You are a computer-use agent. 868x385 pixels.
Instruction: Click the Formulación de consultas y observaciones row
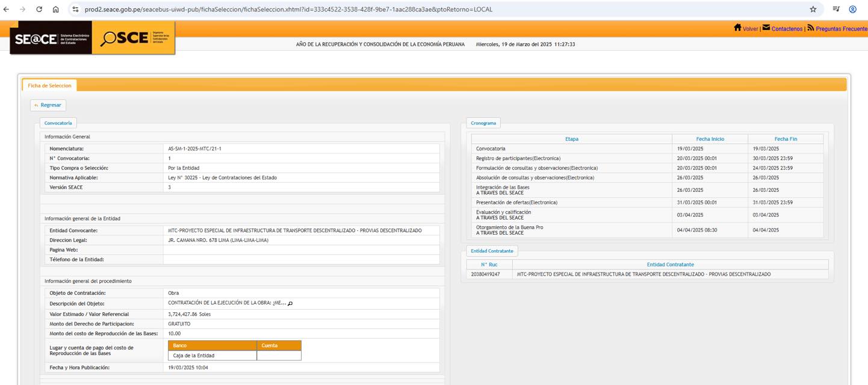point(647,168)
